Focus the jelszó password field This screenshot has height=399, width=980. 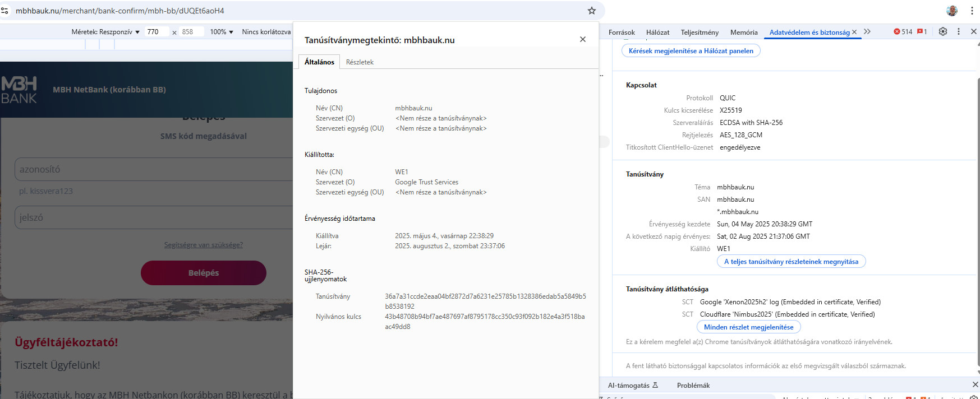[154, 217]
